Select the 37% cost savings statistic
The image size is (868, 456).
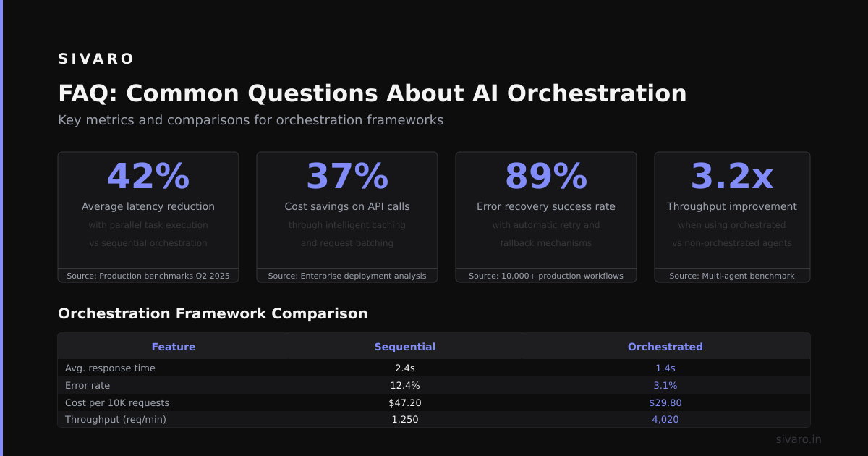click(347, 177)
